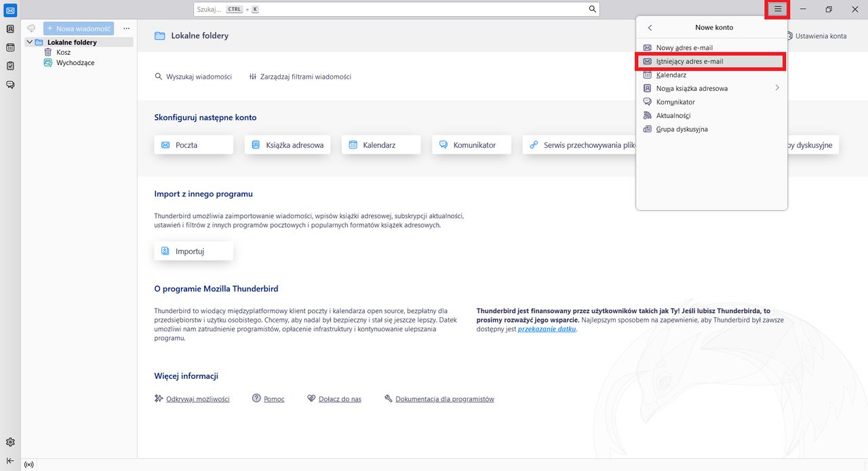Choose Istniejący adres e-mail menu item

point(711,62)
